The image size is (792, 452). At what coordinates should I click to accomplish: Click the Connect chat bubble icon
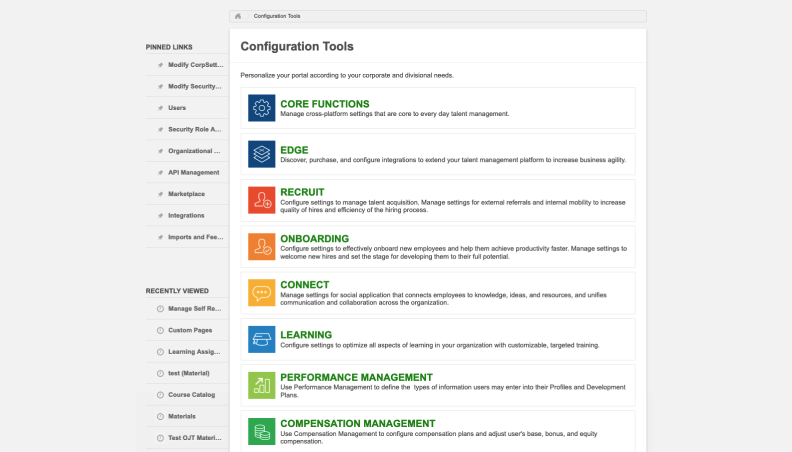(x=261, y=293)
